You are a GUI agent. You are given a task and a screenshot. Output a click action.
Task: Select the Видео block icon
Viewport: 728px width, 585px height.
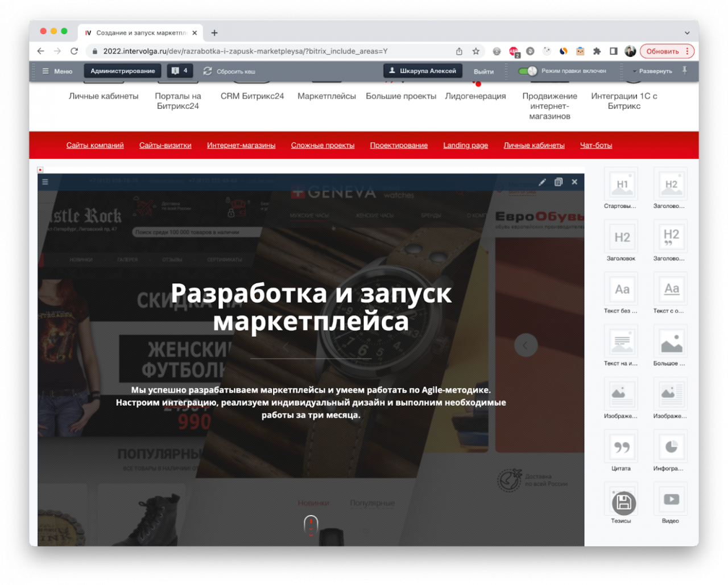click(671, 500)
